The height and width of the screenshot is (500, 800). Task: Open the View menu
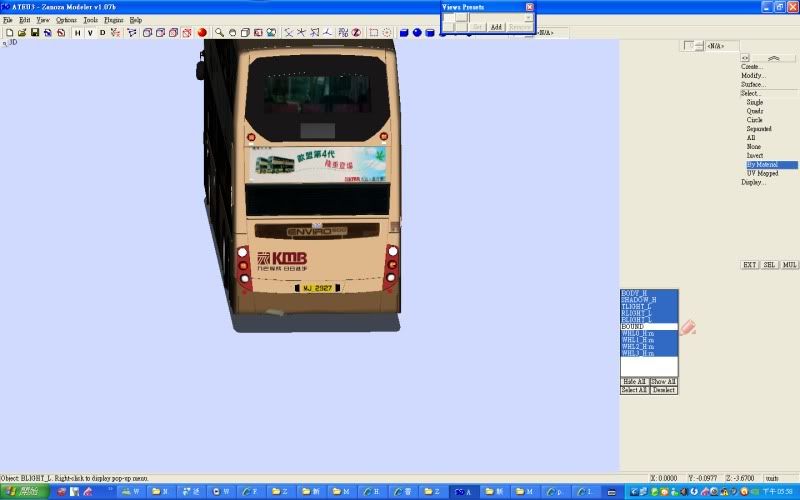43,20
